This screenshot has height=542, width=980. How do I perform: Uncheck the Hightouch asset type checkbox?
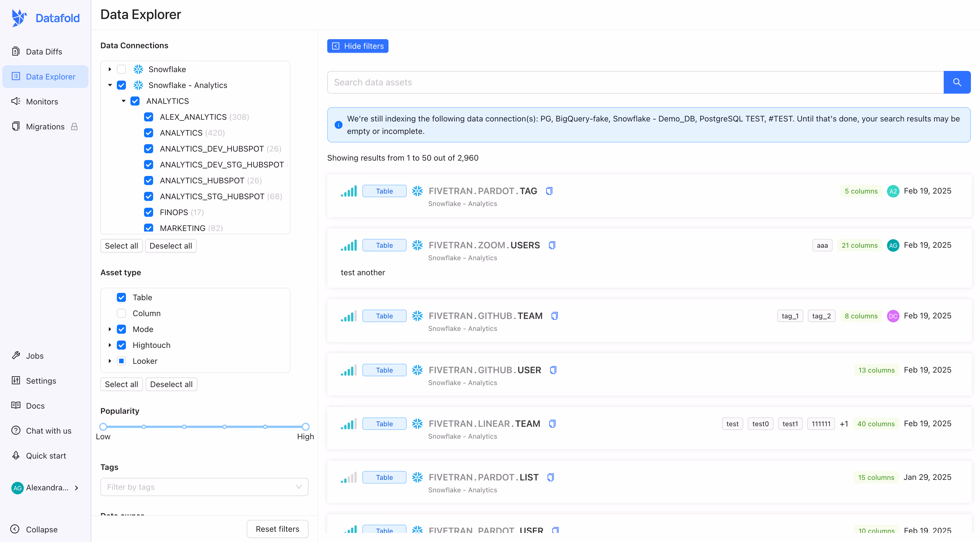121,345
